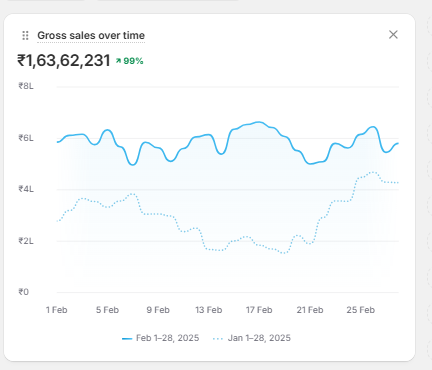Click the 9 Feb x-axis label
Screen dimensions: 432x370
click(158, 310)
